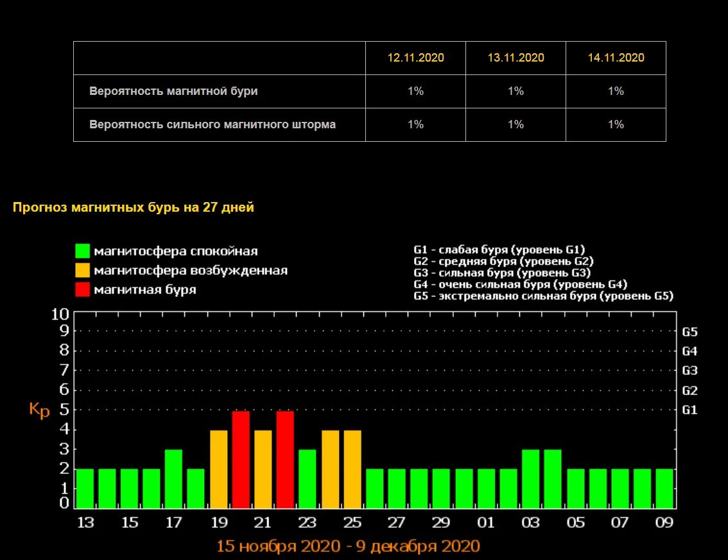Click the green bar for day 13
This screenshot has width=728, height=560.
(x=85, y=489)
